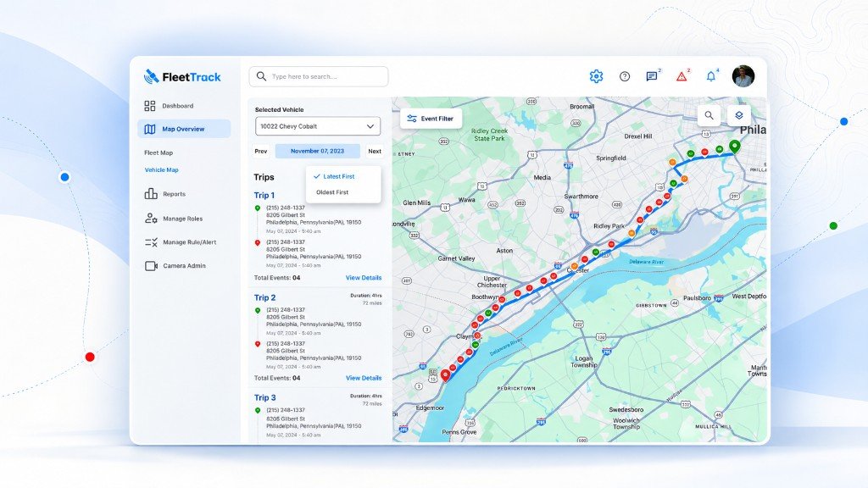Click Ridley Creek State Park map label
This screenshot has width=868, height=488.
tap(489, 135)
